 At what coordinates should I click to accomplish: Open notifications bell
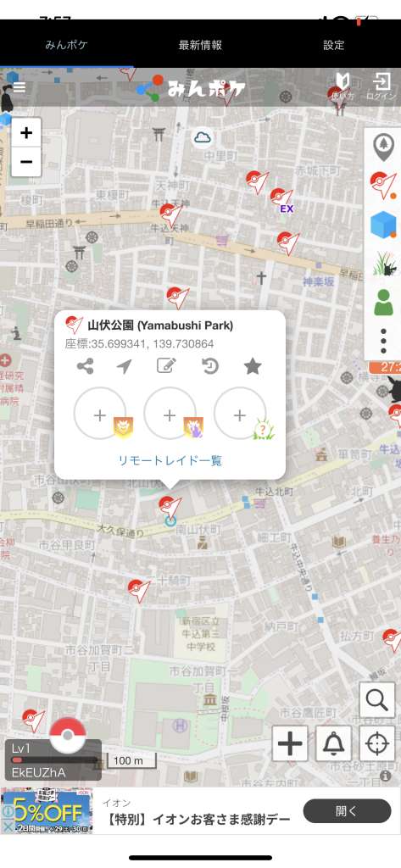point(333,743)
